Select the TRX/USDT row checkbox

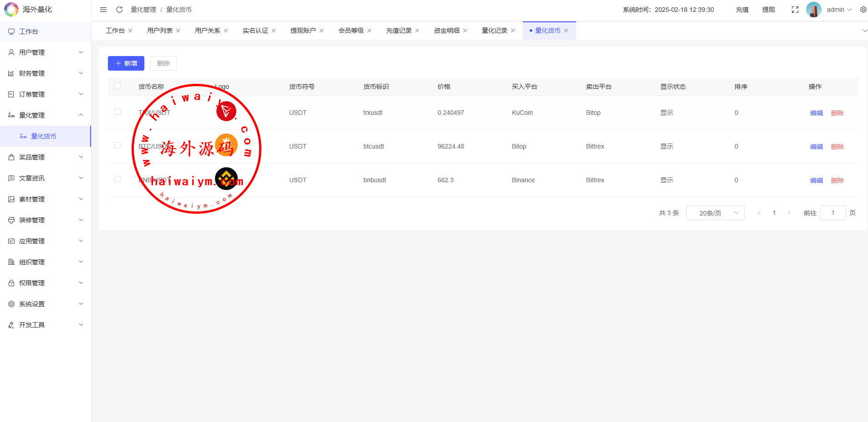[117, 112]
